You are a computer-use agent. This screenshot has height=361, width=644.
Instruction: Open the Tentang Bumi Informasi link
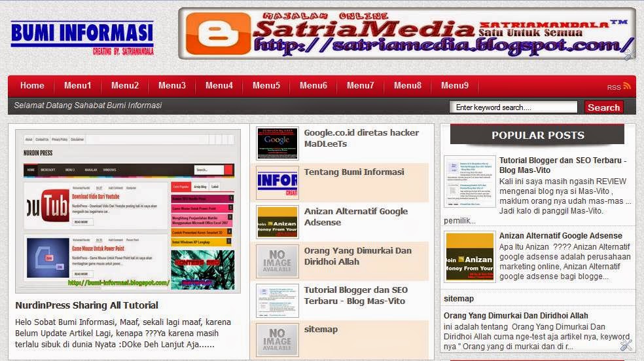pyautogui.click(x=354, y=172)
